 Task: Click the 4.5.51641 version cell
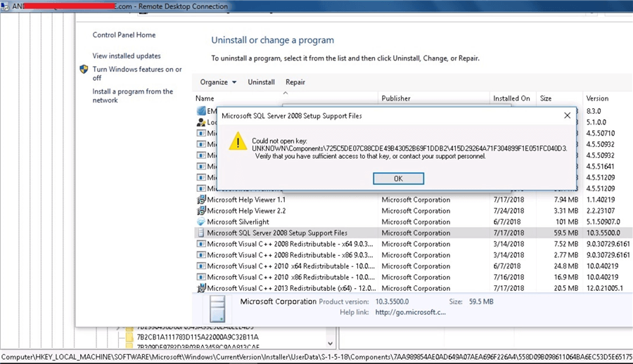click(x=600, y=167)
